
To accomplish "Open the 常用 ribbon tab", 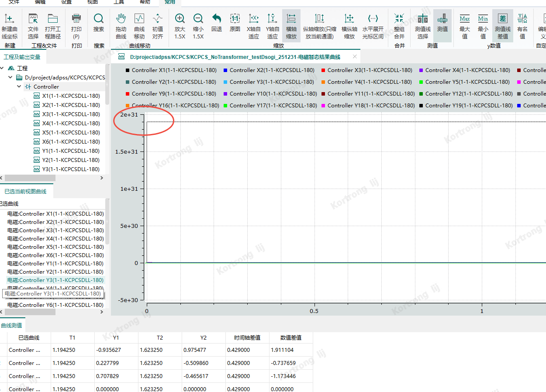I will point(170,2).
